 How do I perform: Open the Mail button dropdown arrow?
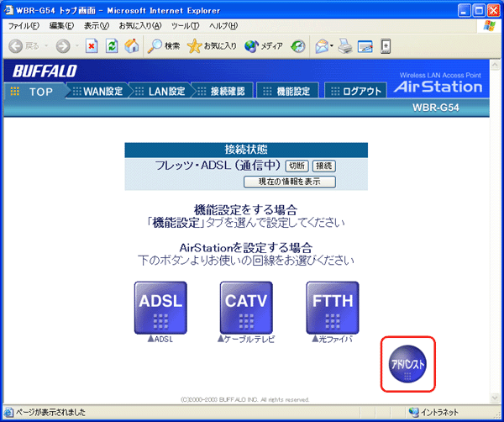tap(332, 46)
